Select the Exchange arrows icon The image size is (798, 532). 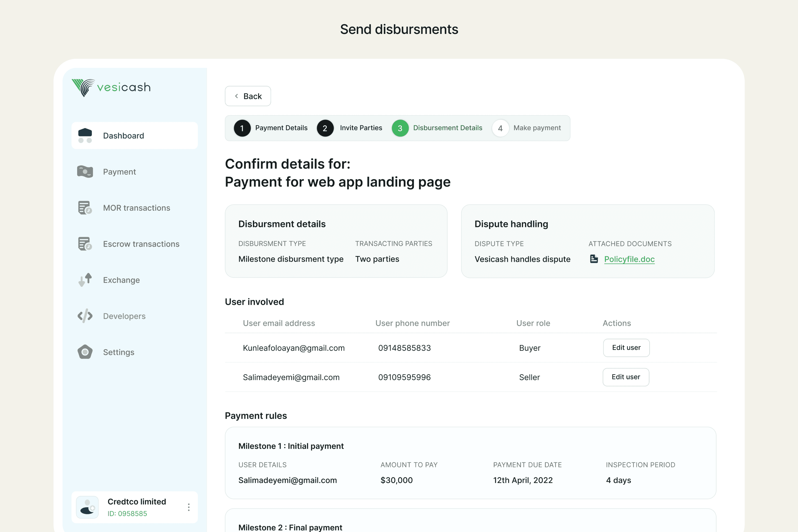tap(85, 280)
